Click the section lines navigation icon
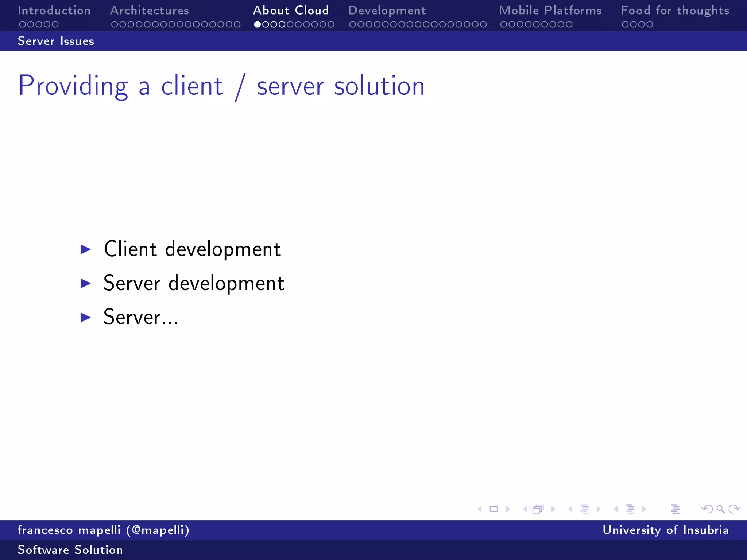Image resolution: width=747 pixels, height=560 pixels. pyautogui.click(x=630, y=509)
